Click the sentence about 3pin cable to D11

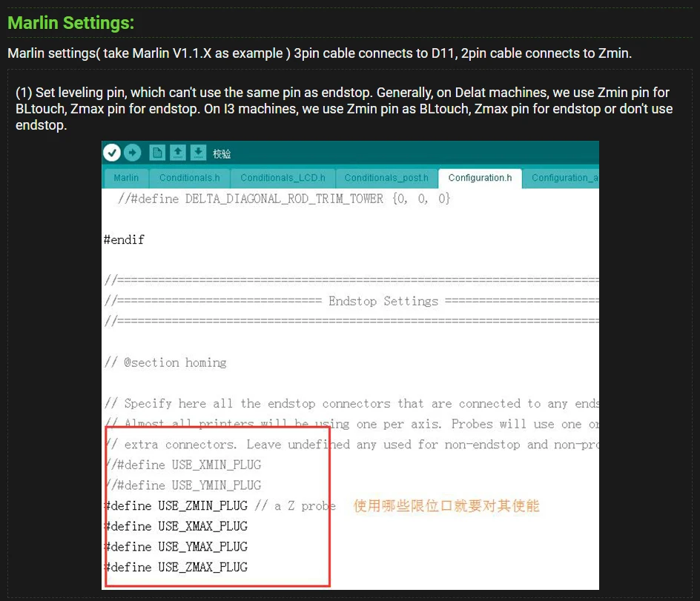click(x=320, y=53)
